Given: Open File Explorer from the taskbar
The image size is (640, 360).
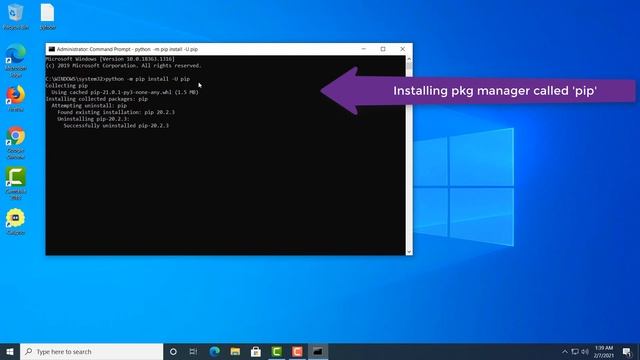Looking at the screenshot, I should 235,351.
